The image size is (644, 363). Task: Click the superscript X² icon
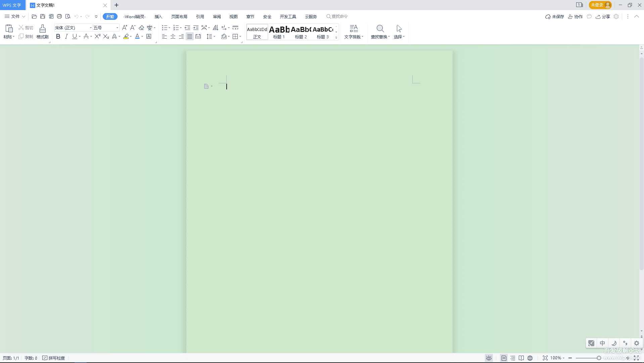97,36
